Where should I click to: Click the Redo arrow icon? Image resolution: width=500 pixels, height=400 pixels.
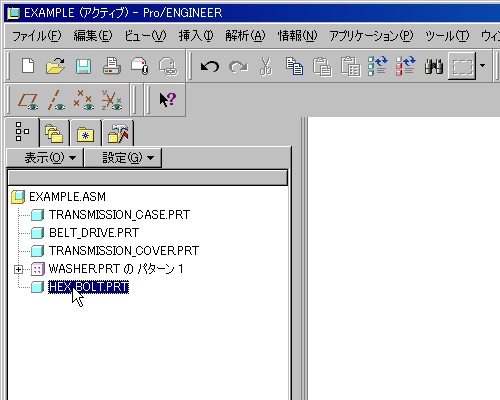[x=238, y=67]
